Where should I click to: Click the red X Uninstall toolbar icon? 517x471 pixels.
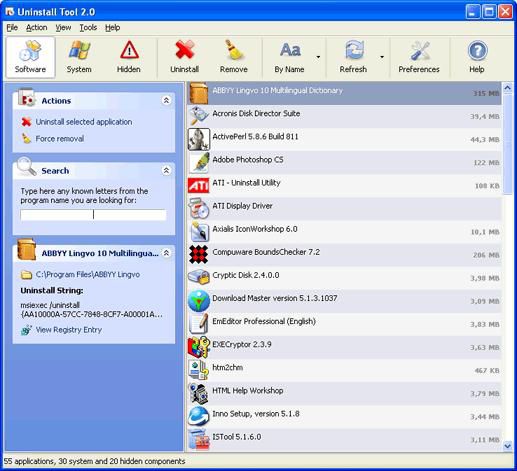(x=185, y=57)
